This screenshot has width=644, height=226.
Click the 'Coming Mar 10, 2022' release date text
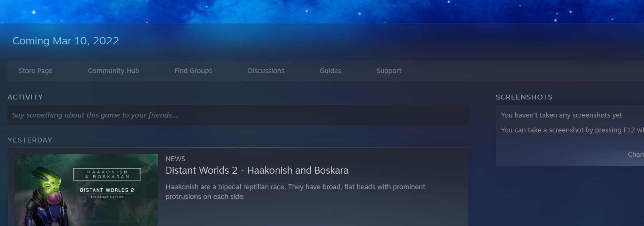point(66,41)
